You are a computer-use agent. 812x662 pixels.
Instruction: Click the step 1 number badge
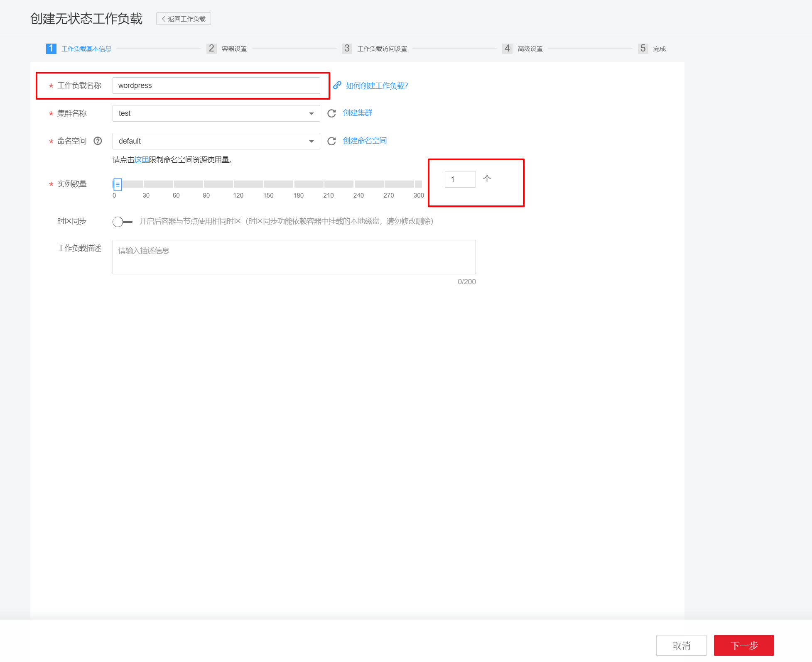51,49
